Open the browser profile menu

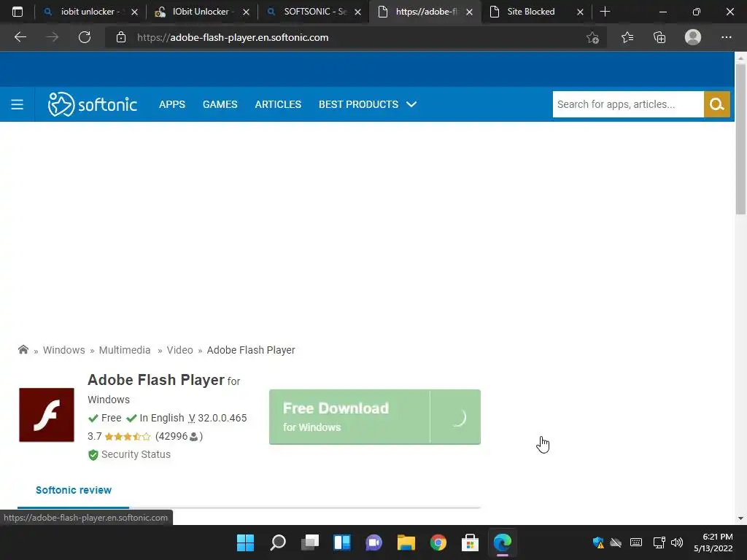(693, 37)
